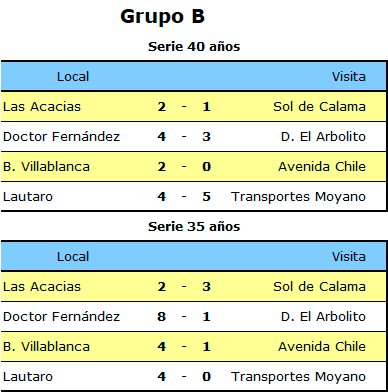Select Sol de Calama in Serie 35 table
Viewport: 388px width, 392px height.
[319, 287]
